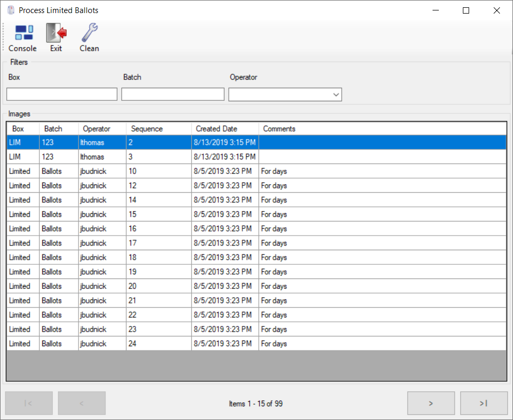Click the Process Limited Ballots window icon
Screen dimensions: 513x420
click(11, 10)
